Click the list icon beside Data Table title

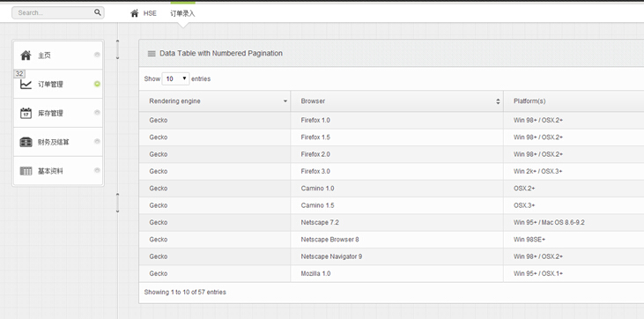coord(152,54)
